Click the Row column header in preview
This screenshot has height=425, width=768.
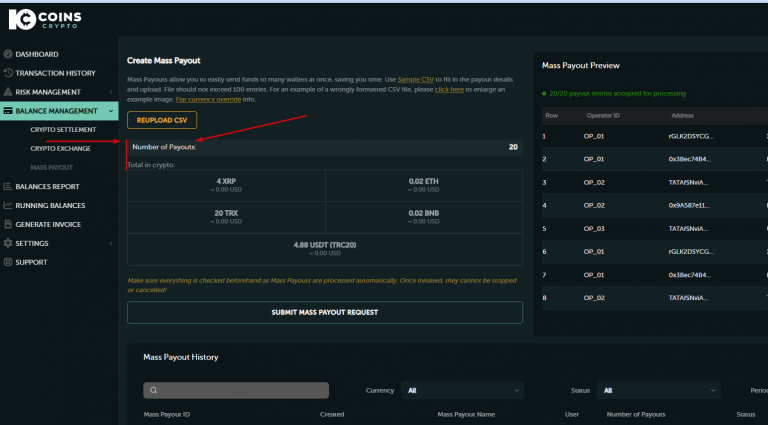pos(552,116)
